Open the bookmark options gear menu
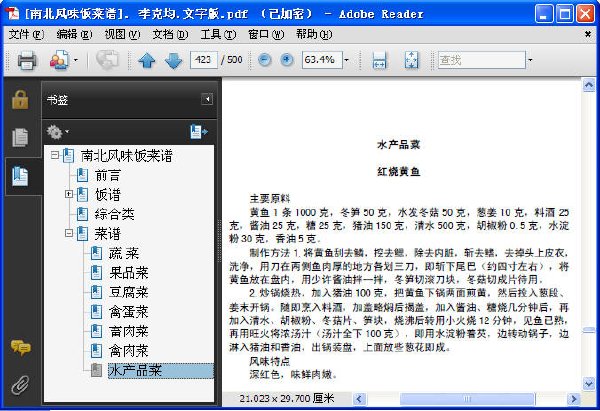The height and width of the screenshot is (411, 600). pyautogui.click(x=57, y=132)
